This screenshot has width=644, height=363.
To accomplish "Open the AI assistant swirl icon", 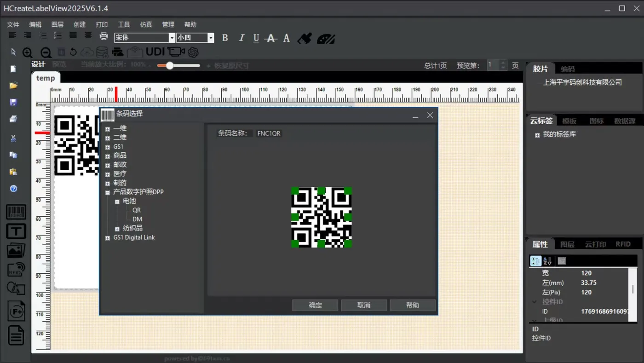I will [193, 52].
